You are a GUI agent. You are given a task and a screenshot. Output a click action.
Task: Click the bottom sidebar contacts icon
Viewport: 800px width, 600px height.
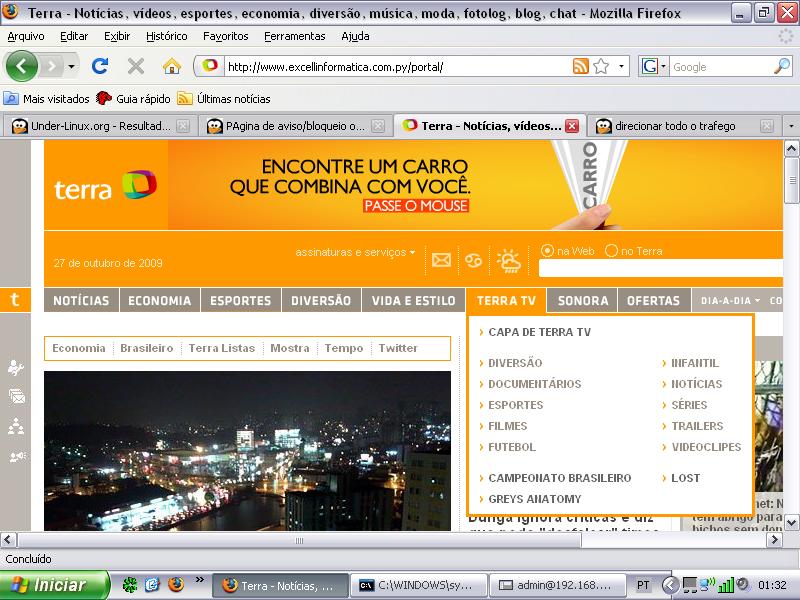click(17, 456)
